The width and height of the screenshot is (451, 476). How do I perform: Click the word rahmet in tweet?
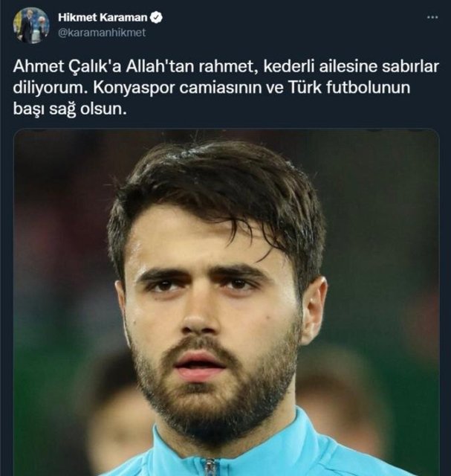(228, 67)
